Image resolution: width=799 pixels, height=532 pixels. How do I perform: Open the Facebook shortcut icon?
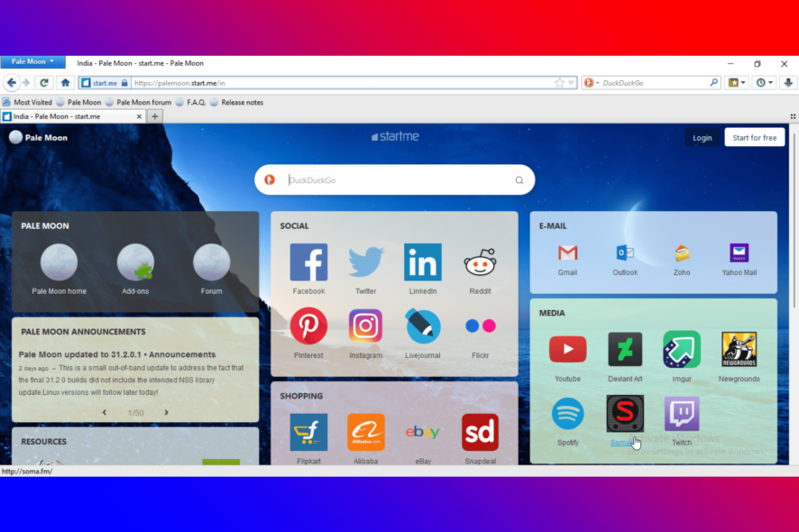point(308,261)
